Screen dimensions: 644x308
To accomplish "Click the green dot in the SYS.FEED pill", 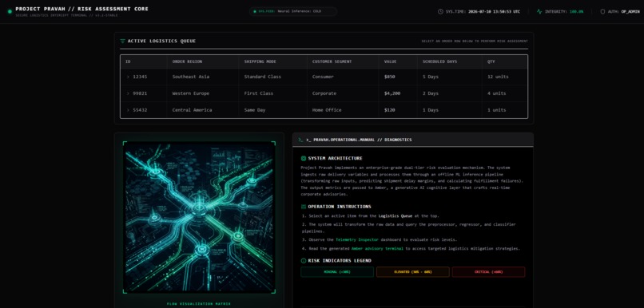I will [x=255, y=11].
